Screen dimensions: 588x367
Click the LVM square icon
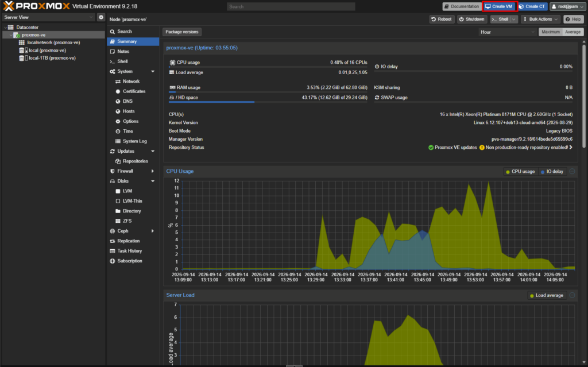(x=118, y=191)
